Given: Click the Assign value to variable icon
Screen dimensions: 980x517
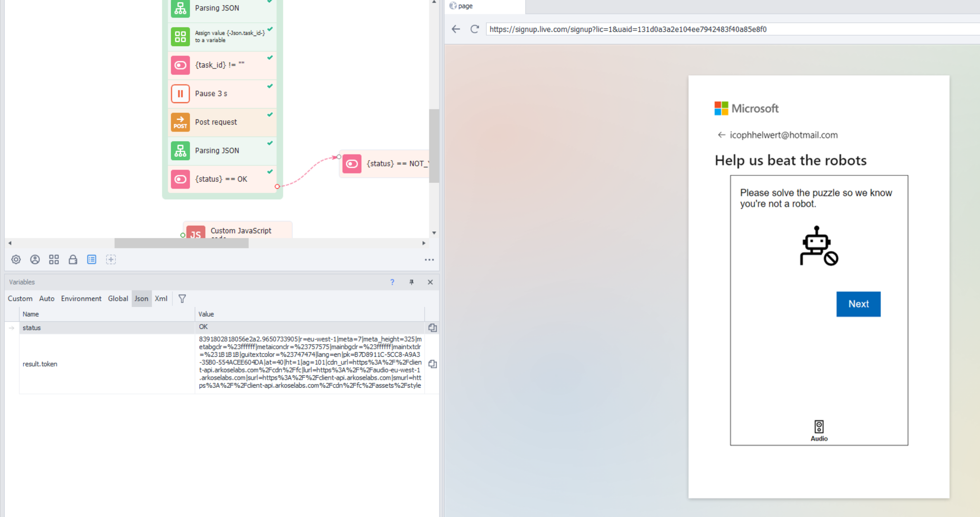Looking at the screenshot, I should point(180,37).
